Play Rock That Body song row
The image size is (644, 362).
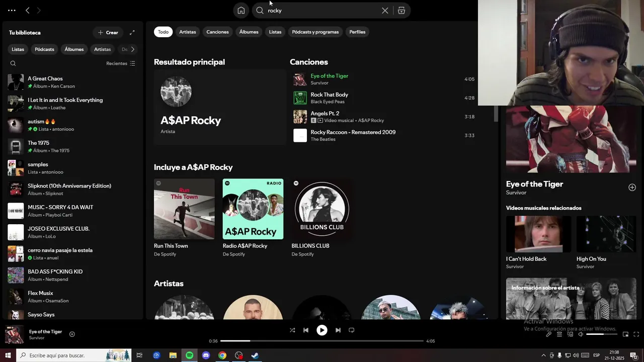point(384,98)
